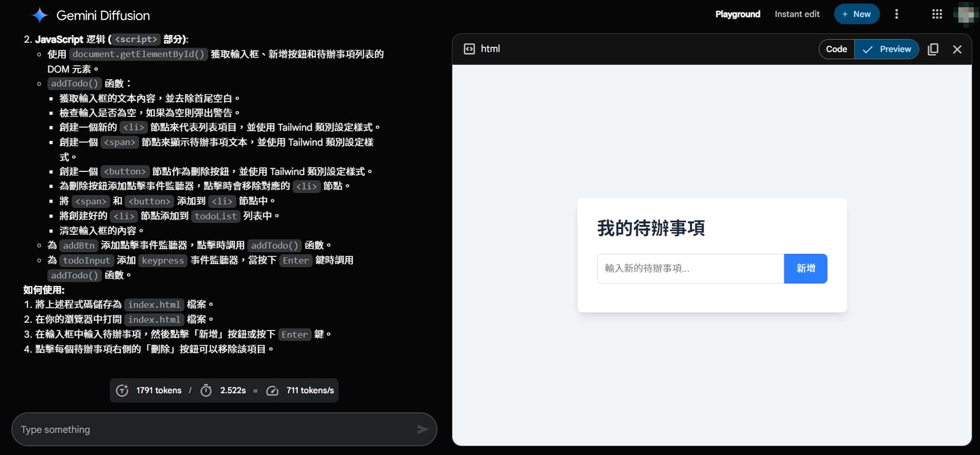Click the tokens count icon
Image resolution: width=980 pixels, height=455 pixels.
click(122, 391)
